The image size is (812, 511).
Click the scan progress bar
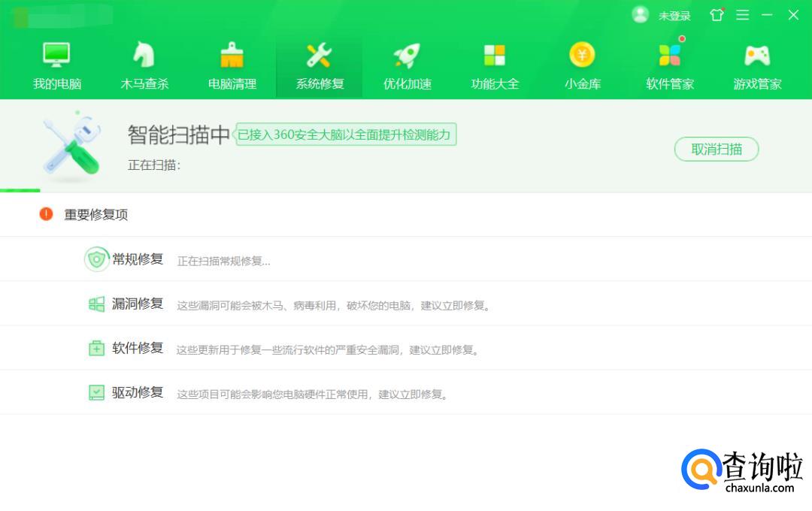tap(406, 191)
